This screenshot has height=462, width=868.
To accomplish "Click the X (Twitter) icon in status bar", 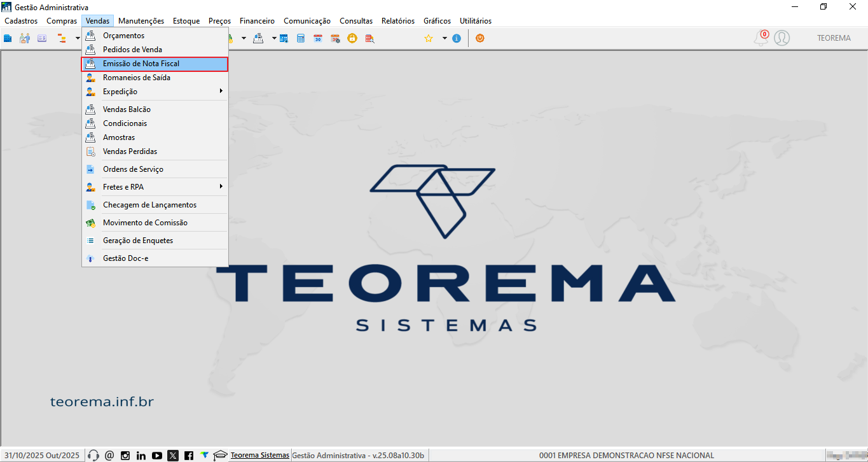I will pos(173,456).
